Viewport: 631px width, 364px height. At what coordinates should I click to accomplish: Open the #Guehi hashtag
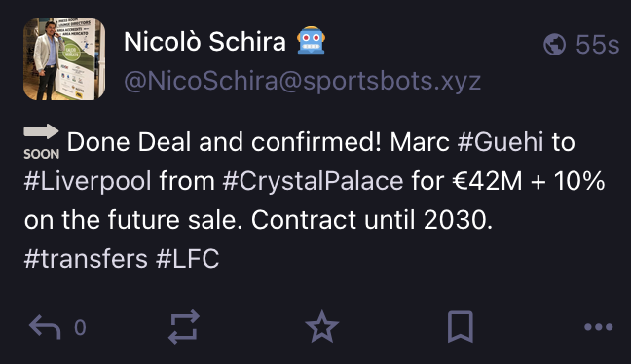tap(501, 142)
